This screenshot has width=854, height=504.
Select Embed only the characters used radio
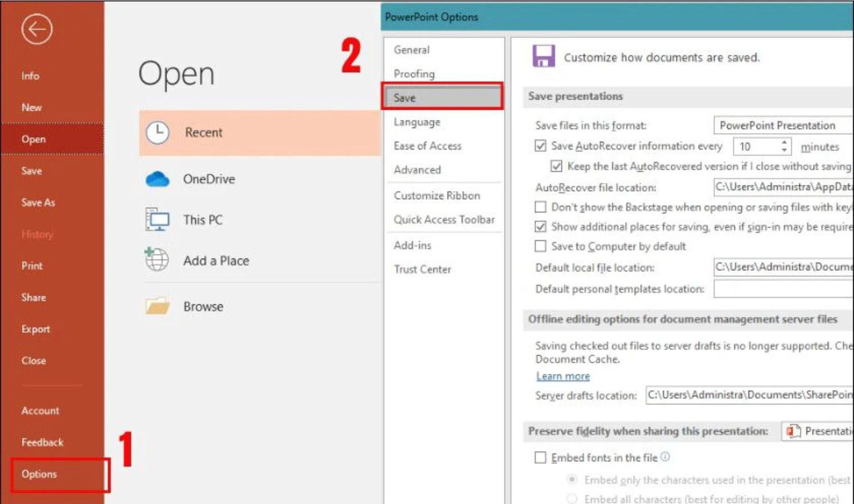(572, 480)
